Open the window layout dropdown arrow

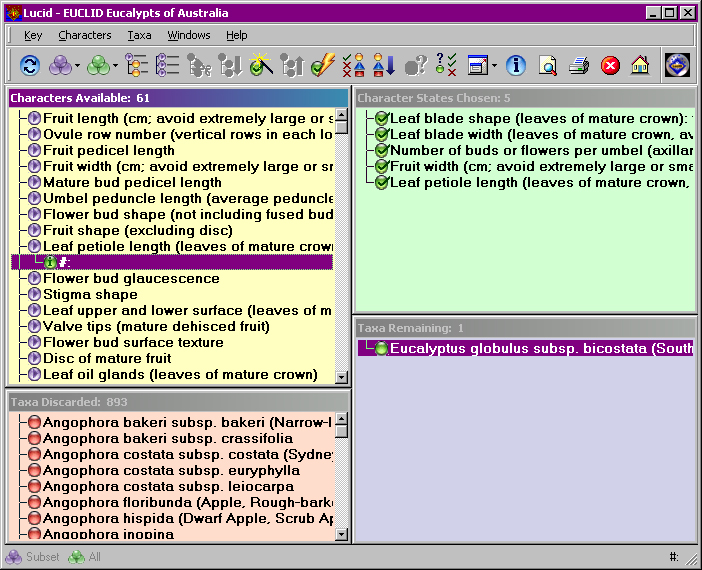[x=494, y=66]
